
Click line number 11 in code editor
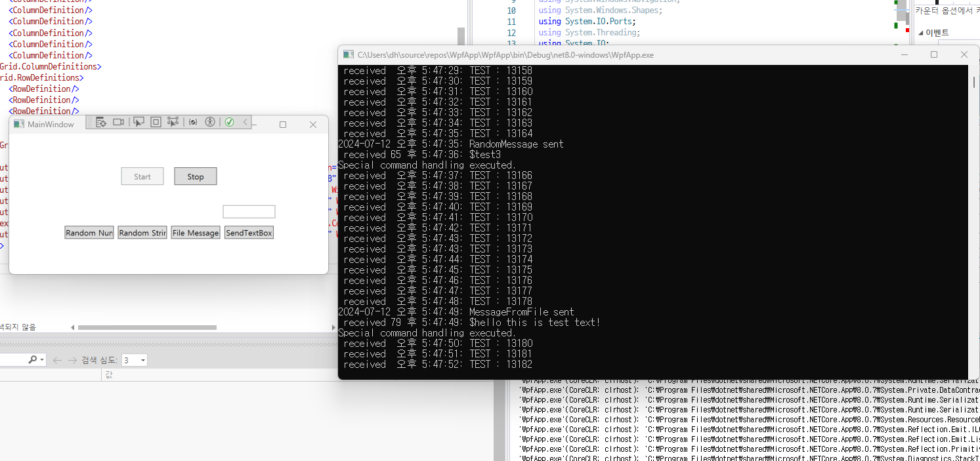pyautogui.click(x=511, y=22)
